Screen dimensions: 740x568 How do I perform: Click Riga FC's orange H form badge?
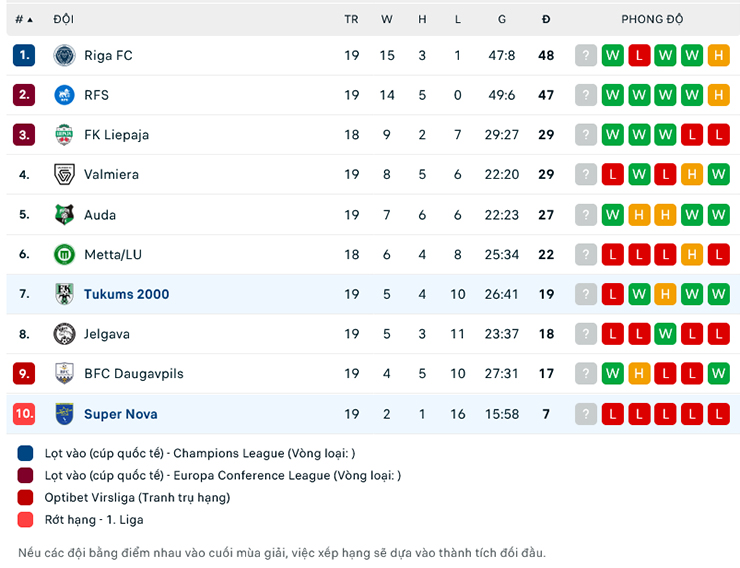[718, 56]
